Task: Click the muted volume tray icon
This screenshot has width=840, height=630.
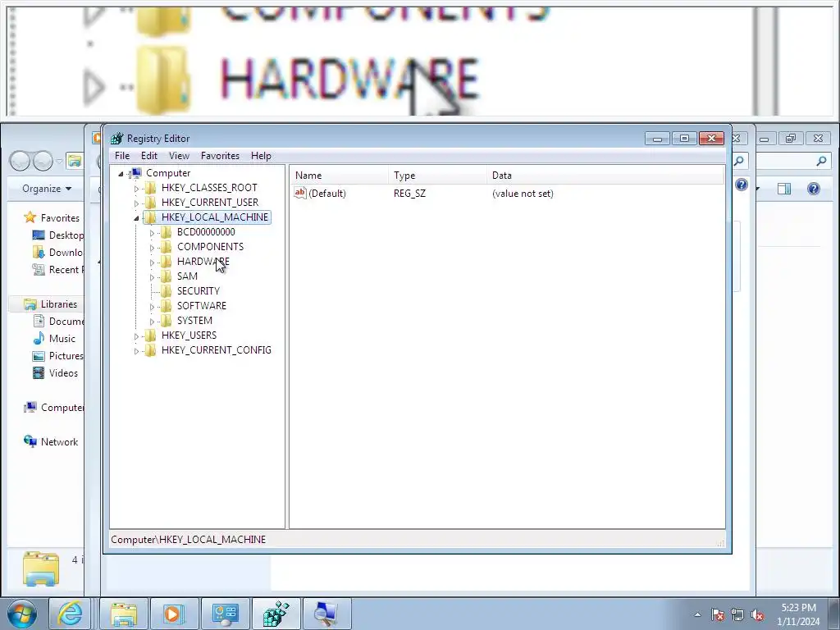Action: 757,614
